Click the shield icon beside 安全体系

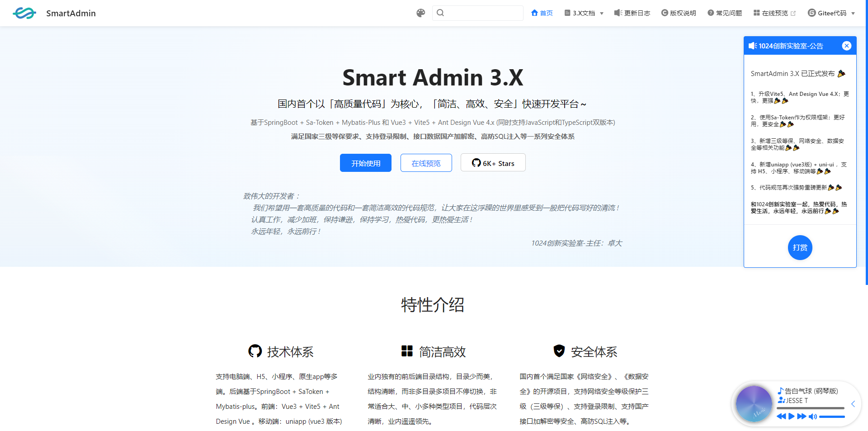coord(559,351)
